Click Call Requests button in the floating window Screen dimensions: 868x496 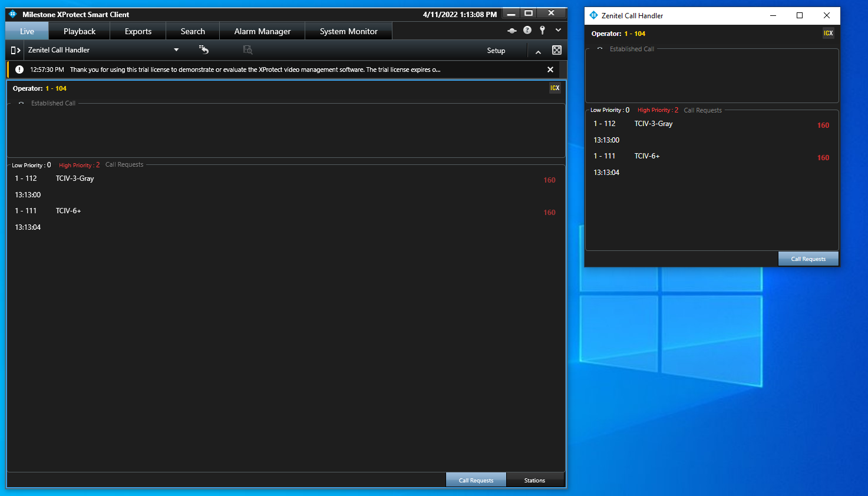click(x=808, y=259)
